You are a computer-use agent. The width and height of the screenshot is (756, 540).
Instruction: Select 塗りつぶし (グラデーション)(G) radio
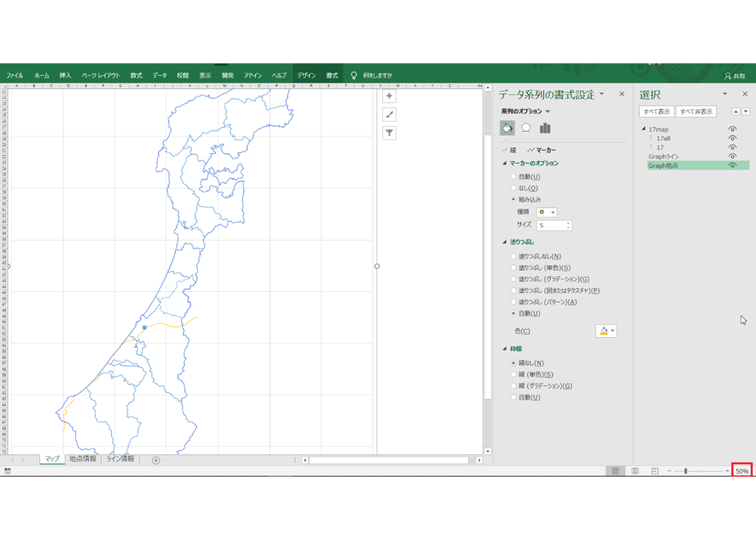click(514, 279)
